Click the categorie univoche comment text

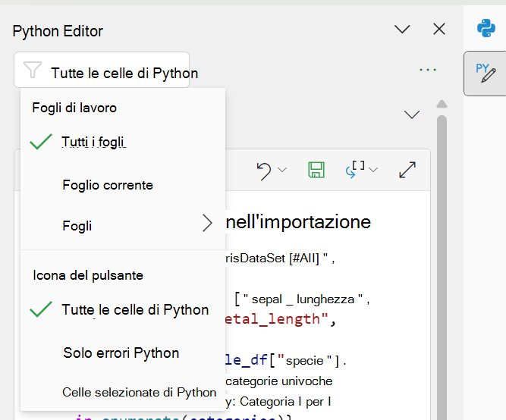click(279, 381)
